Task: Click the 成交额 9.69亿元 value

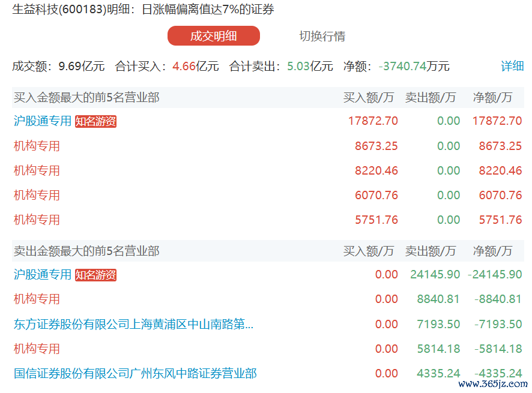Action: [82, 66]
